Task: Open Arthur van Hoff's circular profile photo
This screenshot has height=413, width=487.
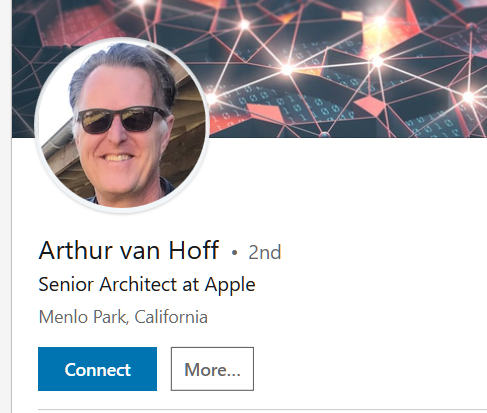Action: (x=122, y=125)
